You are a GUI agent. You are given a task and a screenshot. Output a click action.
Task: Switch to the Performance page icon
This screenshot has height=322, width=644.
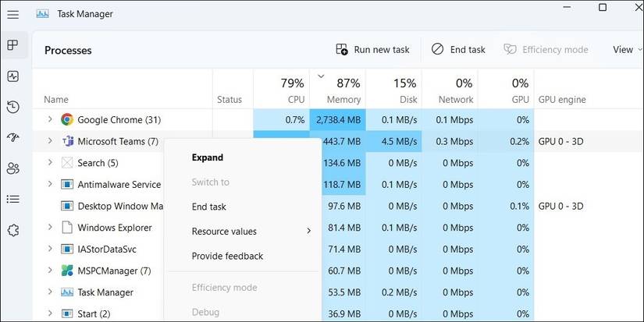click(x=12, y=76)
